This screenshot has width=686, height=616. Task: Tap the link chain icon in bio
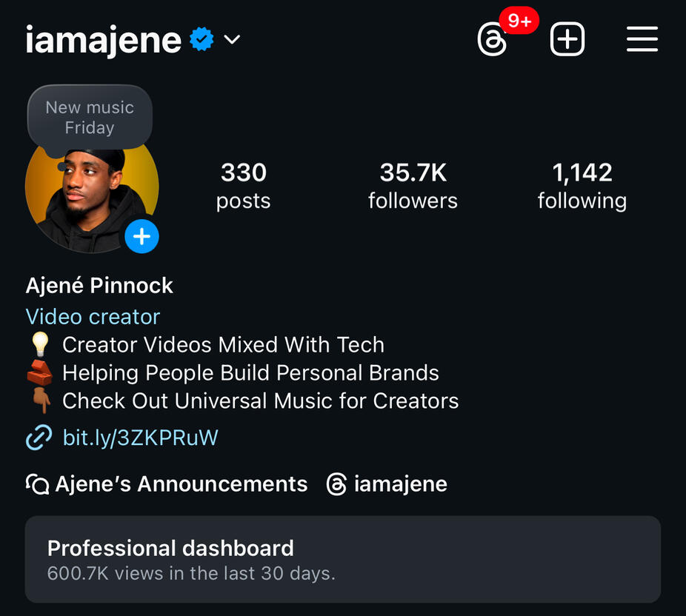tap(39, 438)
